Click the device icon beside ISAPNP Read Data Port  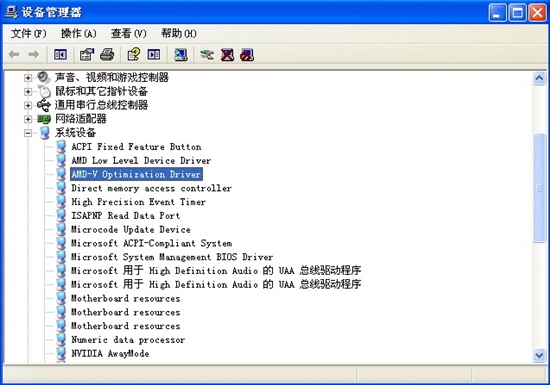coord(61,216)
